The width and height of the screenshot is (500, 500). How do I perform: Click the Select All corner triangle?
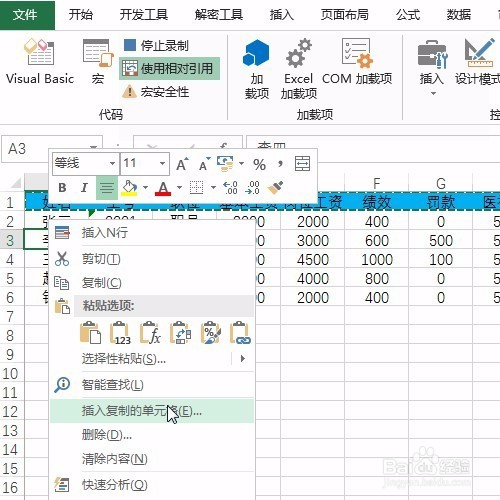point(15,183)
